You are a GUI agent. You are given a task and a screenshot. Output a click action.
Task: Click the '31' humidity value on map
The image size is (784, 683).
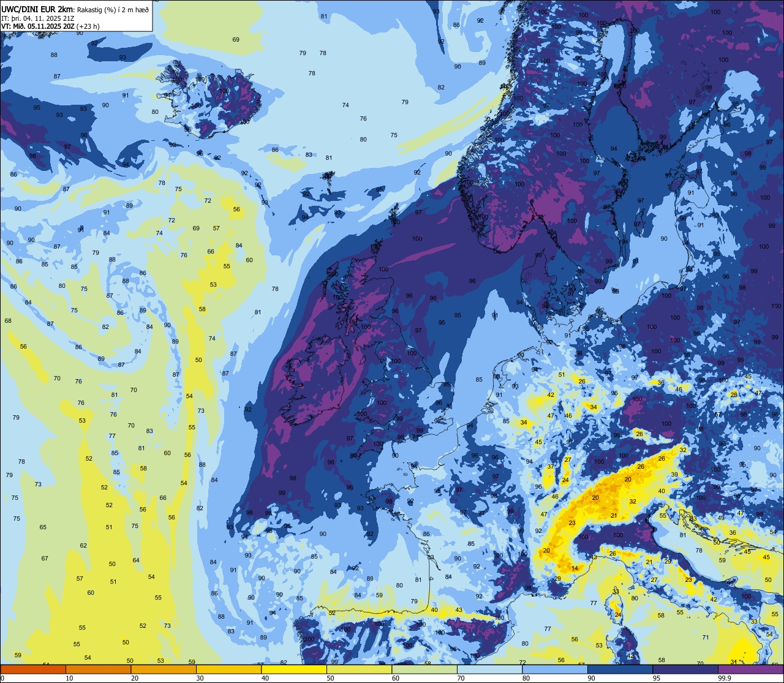pyautogui.click(x=734, y=662)
